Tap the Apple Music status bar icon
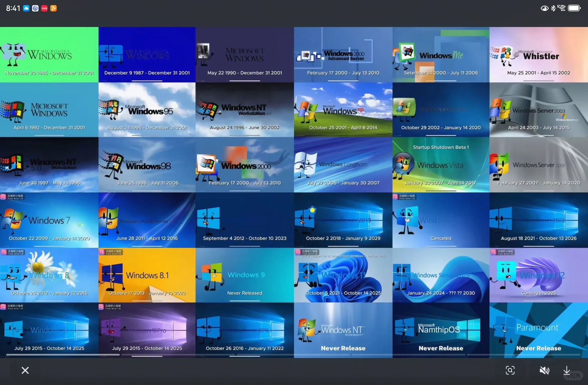Screen dimensions: 588x385 35,8
